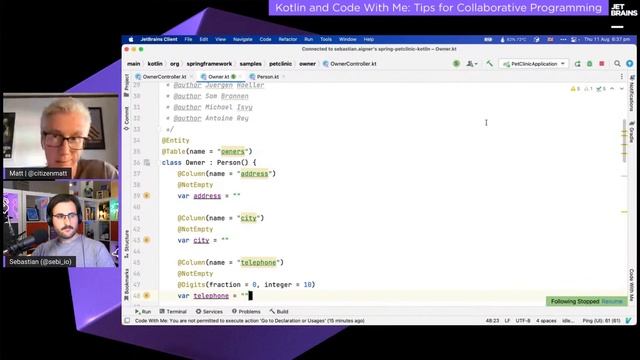Open the Services tool window
Screen dimensions: 640x360
tap(209, 311)
